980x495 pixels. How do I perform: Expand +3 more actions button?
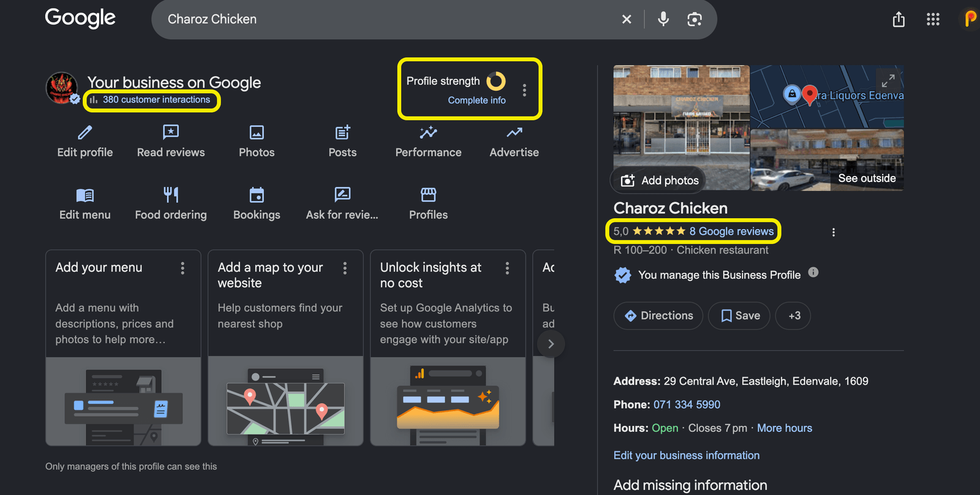pos(794,316)
